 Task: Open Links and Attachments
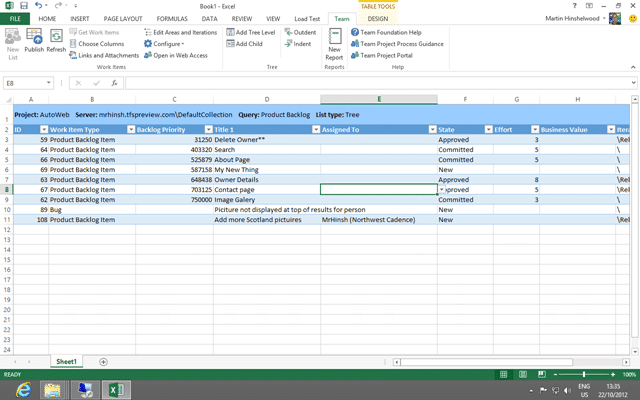(x=104, y=55)
